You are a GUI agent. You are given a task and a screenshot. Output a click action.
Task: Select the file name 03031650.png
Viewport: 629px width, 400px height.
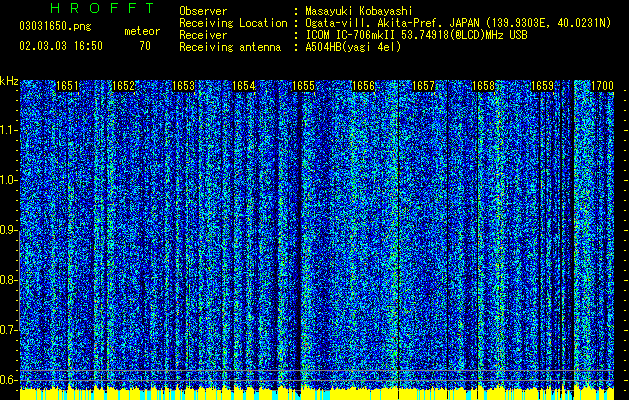[55, 27]
